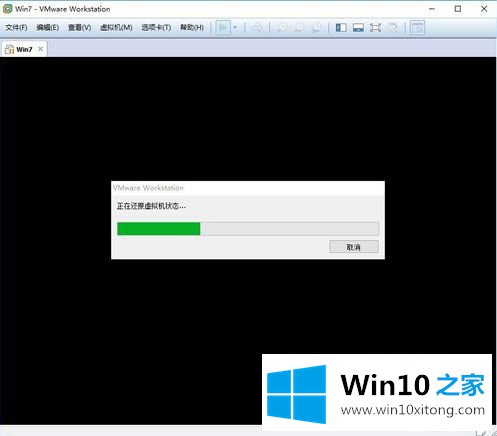Screen dimensions: 497x436
Task: Close the Win7 tab
Action: 40,49
